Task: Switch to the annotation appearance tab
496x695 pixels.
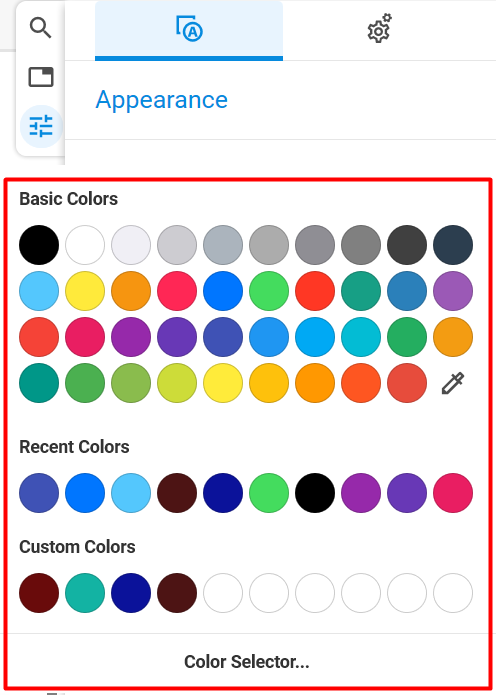Action: pos(189,30)
